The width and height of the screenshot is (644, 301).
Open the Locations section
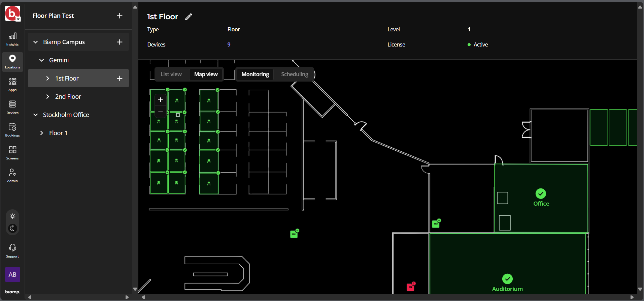(x=12, y=62)
